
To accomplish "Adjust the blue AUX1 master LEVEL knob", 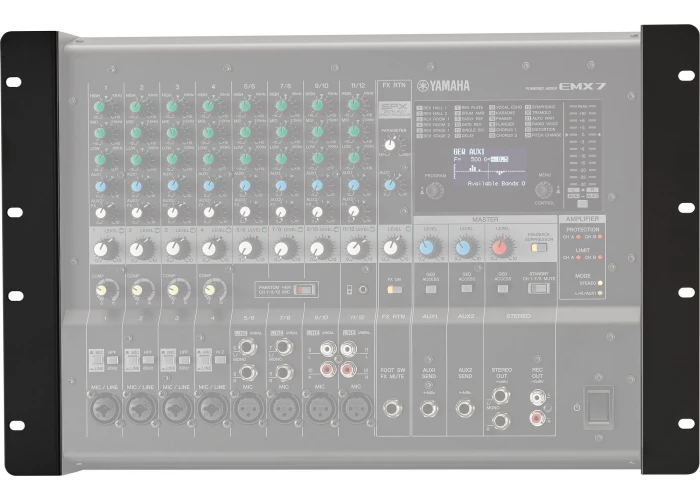I will click(x=427, y=248).
